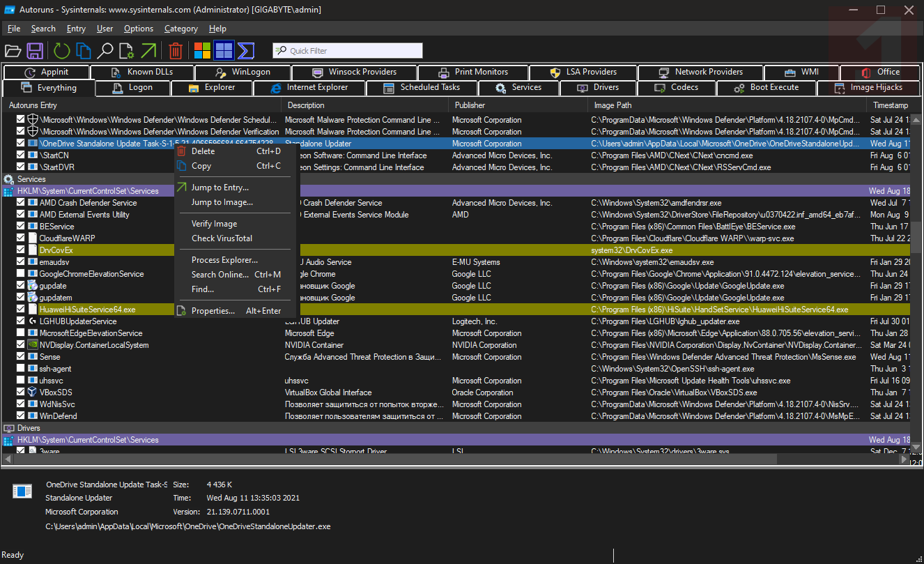924x564 pixels.
Task: Click the colorful Microsoft logo filter icon
Action: tap(202, 51)
